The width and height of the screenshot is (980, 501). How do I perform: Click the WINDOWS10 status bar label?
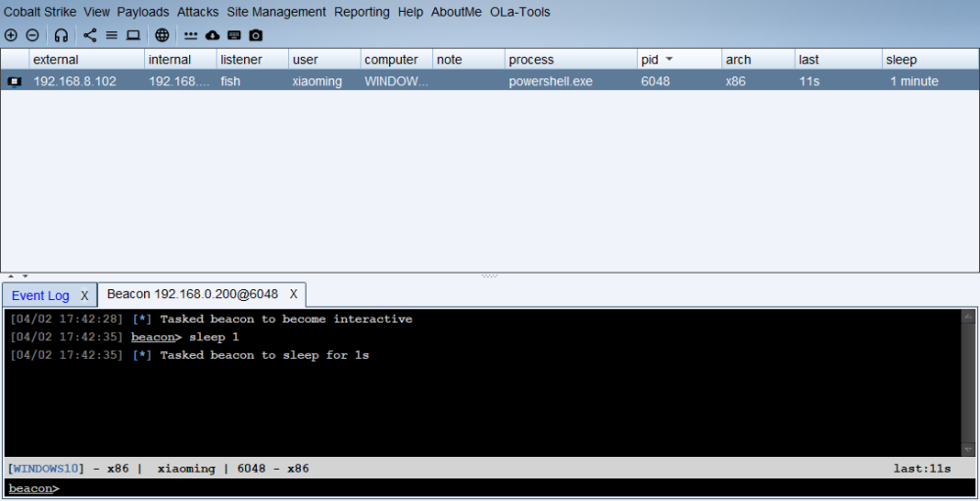tap(46, 469)
